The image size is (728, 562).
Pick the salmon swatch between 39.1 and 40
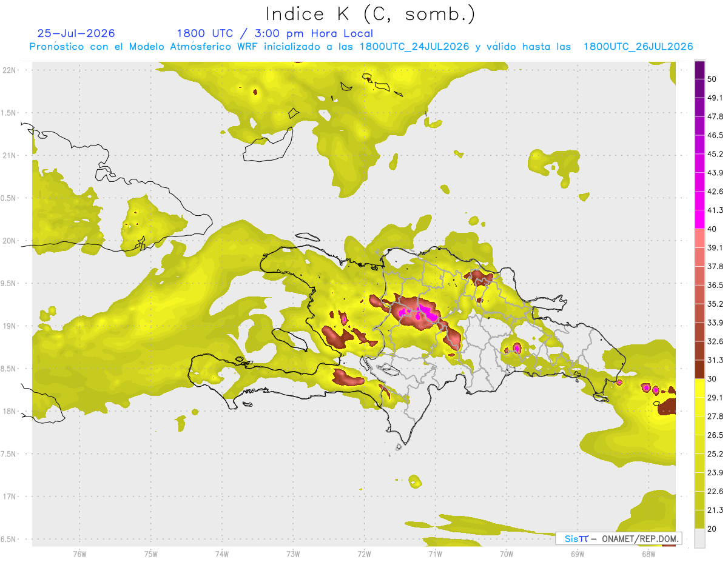point(699,238)
